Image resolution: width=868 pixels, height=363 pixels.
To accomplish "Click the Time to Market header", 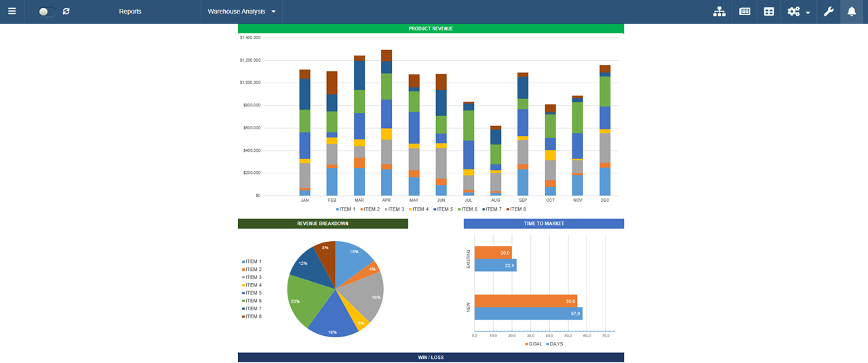I will [x=543, y=223].
